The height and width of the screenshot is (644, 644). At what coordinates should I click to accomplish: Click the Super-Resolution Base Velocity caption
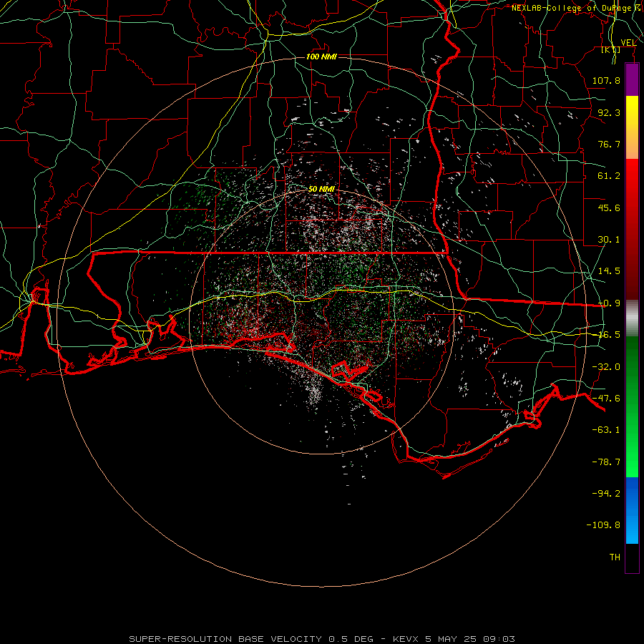tap(322, 639)
